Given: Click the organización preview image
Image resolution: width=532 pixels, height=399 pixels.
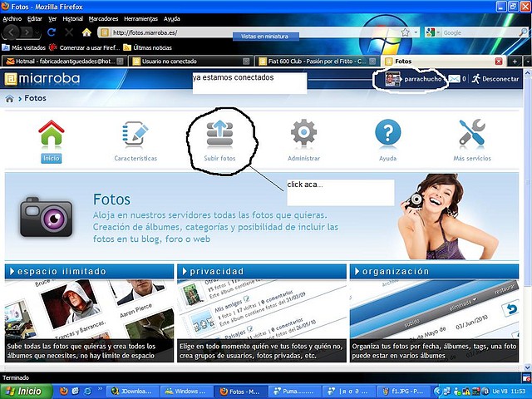Looking at the screenshot, I should 434,320.
